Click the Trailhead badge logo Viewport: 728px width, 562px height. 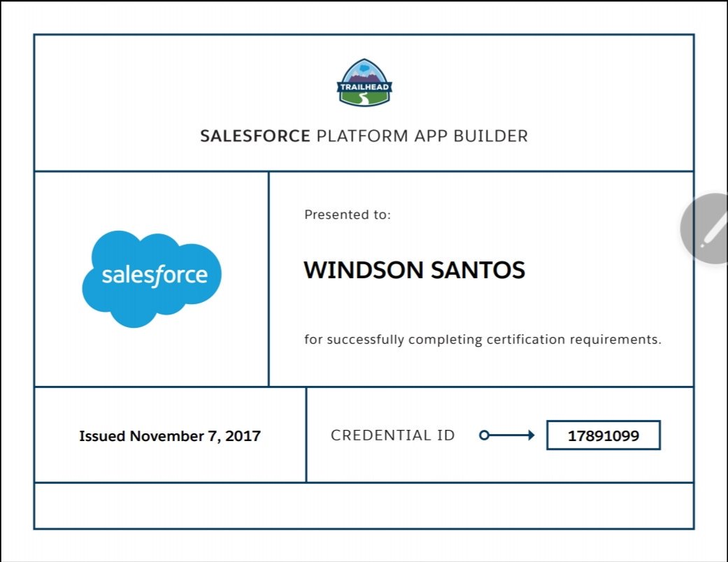(x=364, y=82)
